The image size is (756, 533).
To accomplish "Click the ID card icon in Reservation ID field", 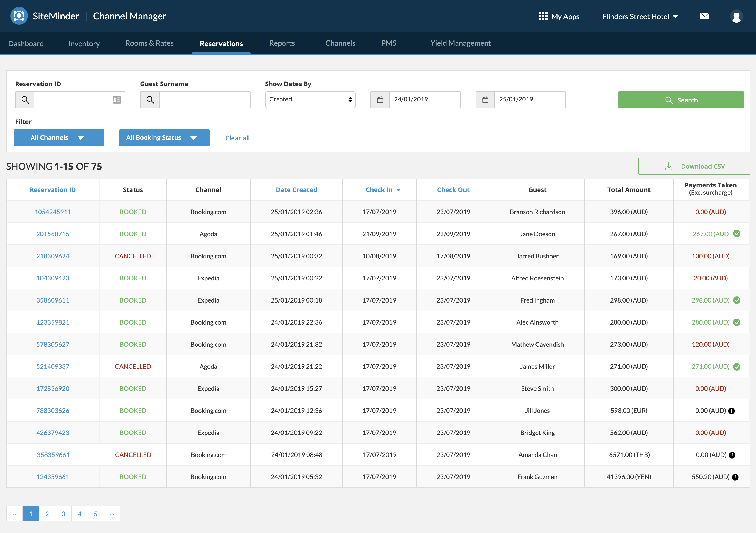I will [117, 100].
